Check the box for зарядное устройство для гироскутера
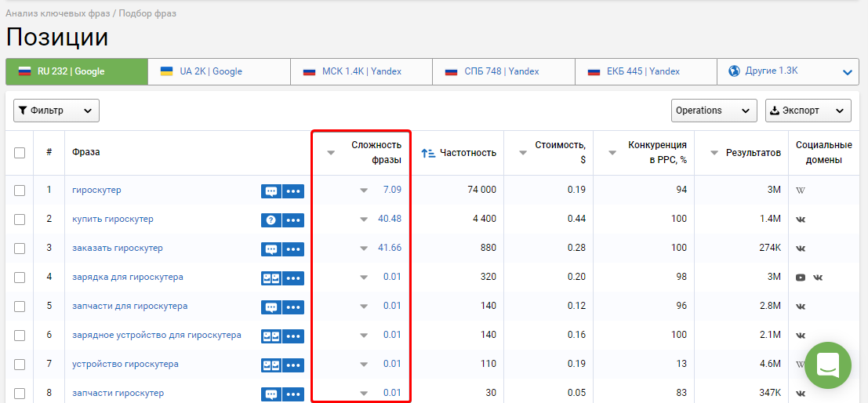Screen dimensions: 868x403 point(20,336)
